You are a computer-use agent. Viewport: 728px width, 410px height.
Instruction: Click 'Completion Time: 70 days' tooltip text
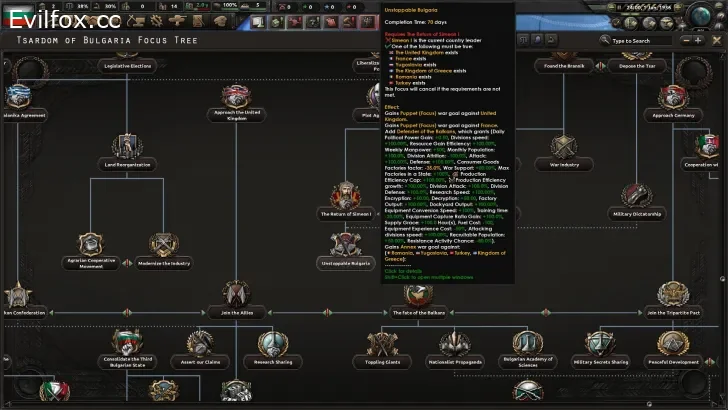point(416,22)
